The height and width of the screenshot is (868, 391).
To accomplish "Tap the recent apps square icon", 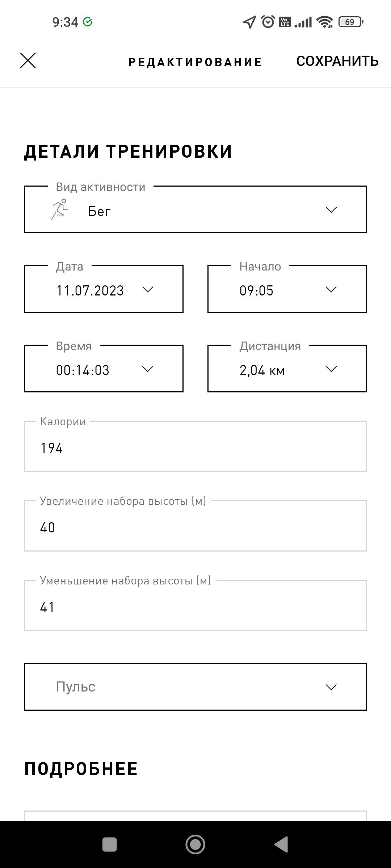I will [x=110, y=844].
